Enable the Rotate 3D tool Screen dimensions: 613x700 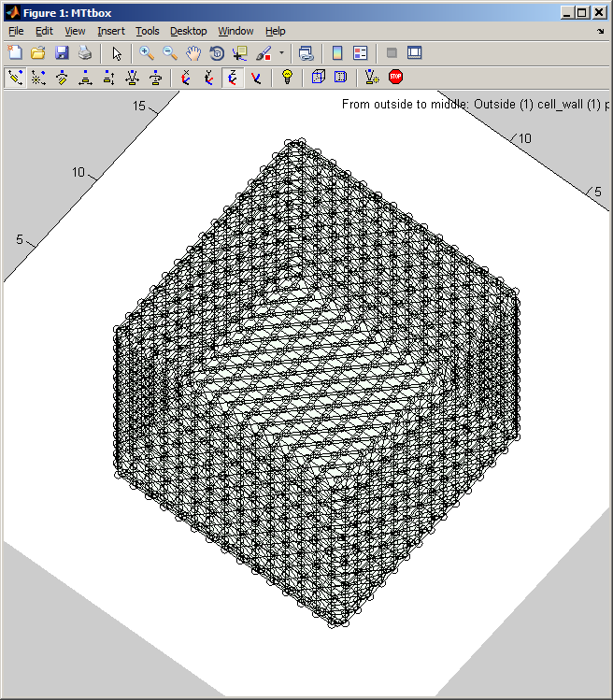tap(217, 53)
